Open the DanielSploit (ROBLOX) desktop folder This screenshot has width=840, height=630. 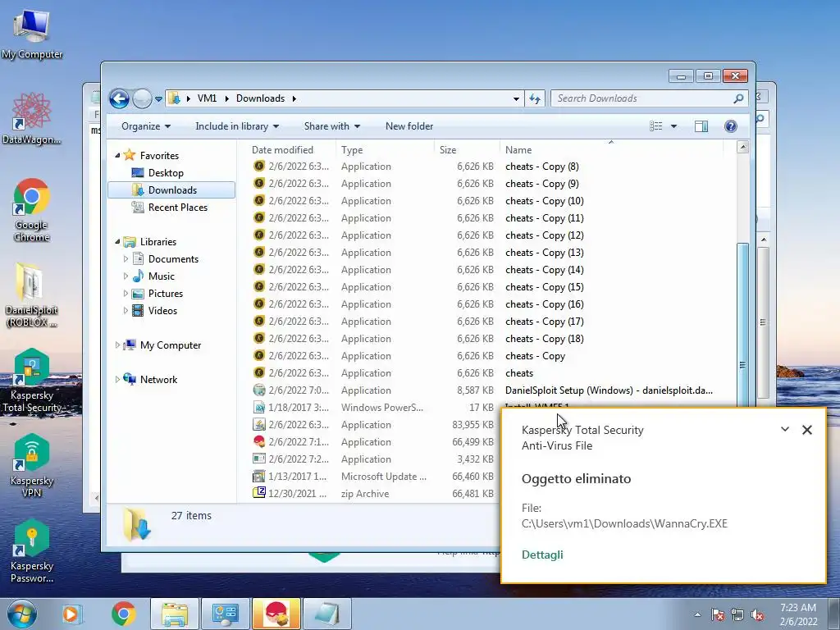32,294
